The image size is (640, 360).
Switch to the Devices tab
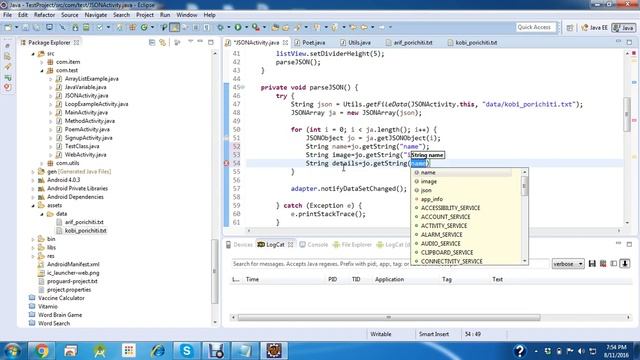pos(239,244)
